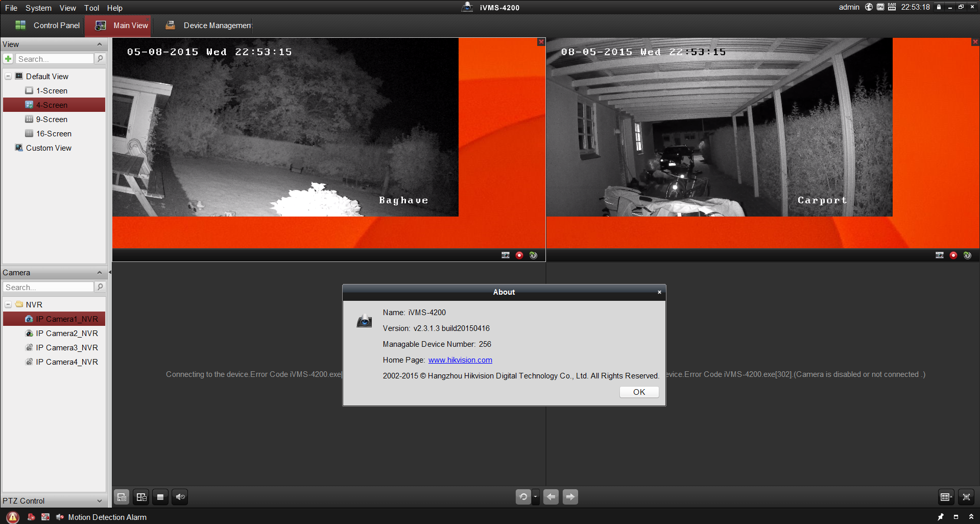Click the stop all live view button
This screenshot has width=980, height=524.
click(160, 497)
